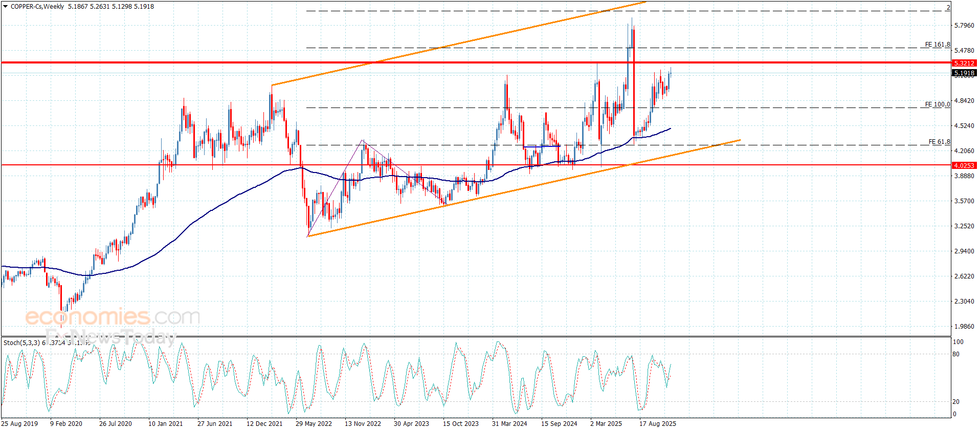Click the 13 Nov 2022 date label

click(x=363, y=423)
